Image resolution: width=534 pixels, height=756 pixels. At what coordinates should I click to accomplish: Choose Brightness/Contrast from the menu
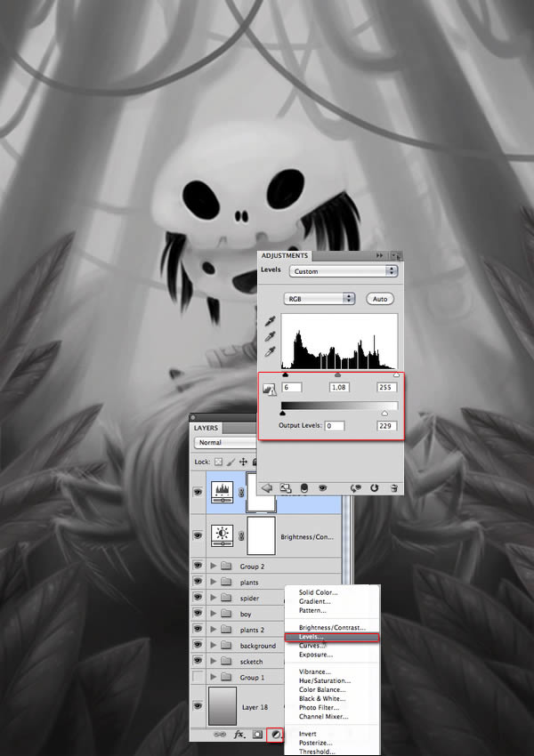(332, 627)
